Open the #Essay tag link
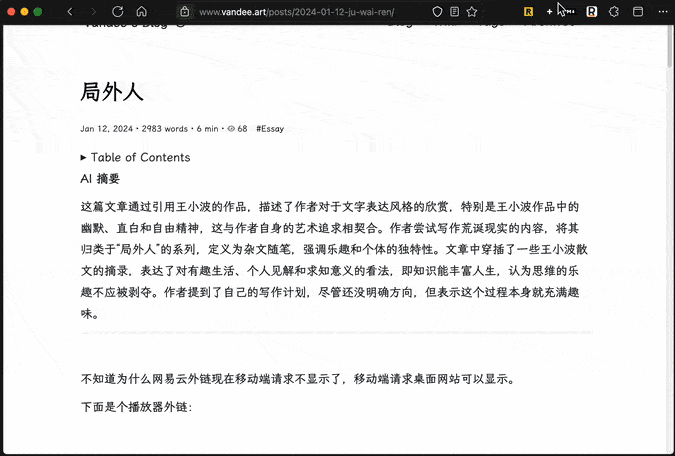Viewport: 675px width, 456px height. coord(270,129)
